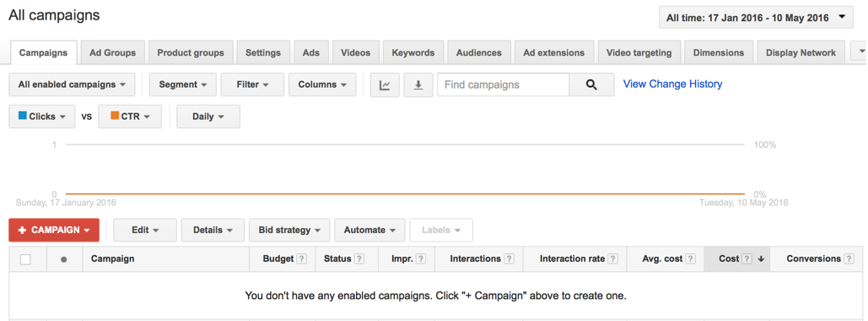
Task: Open the Labels dropdown
Action: [x=441, y=230]
